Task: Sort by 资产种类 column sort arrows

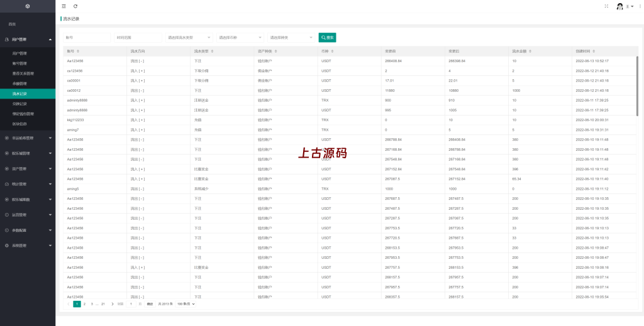Action: tap(276, 52)
